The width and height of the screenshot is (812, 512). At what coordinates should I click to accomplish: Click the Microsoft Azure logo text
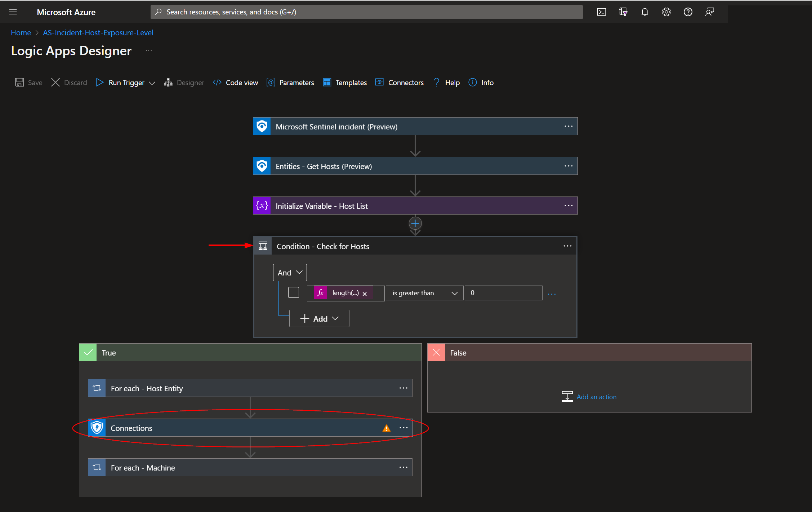tap(66, 12)
